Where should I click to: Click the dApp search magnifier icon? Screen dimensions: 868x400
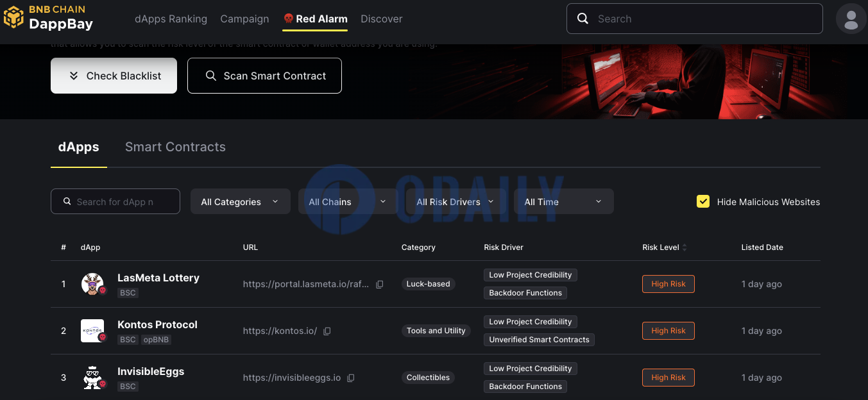pos(67,201)
